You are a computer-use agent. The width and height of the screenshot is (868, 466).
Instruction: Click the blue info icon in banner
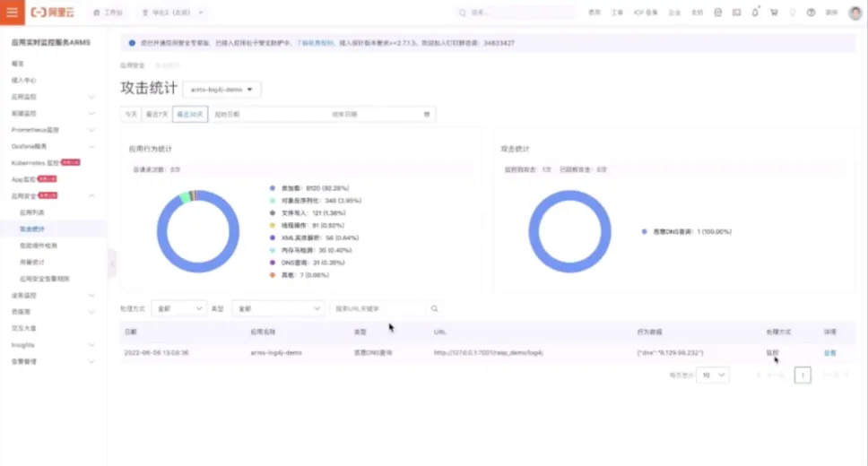pyautogui.click(x=132, y=43)
